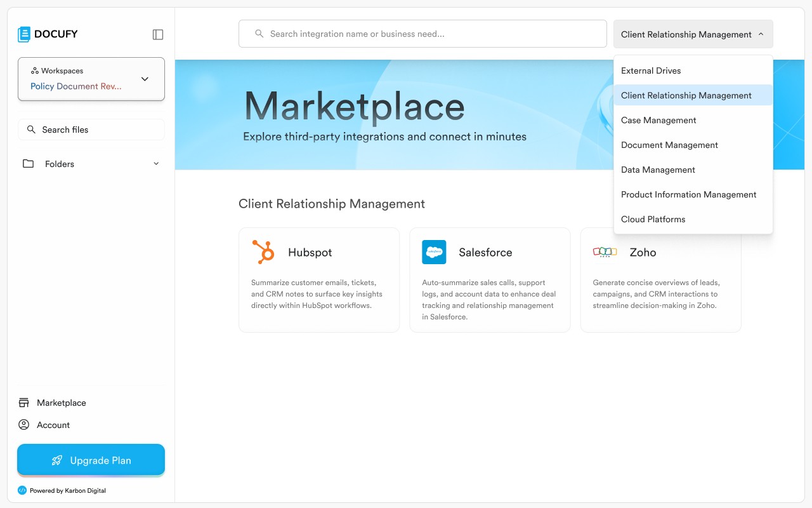Screen dimensions: 812x508
Task: Click the integration search field
Action: [x=422, y=34]
